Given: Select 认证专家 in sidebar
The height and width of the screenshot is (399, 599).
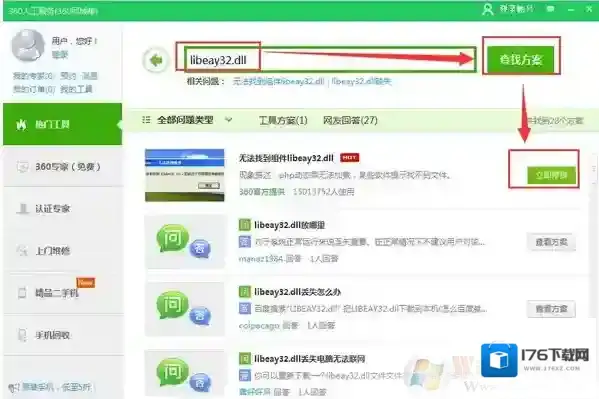Looking at the screenshot, I should pos(62,209).
